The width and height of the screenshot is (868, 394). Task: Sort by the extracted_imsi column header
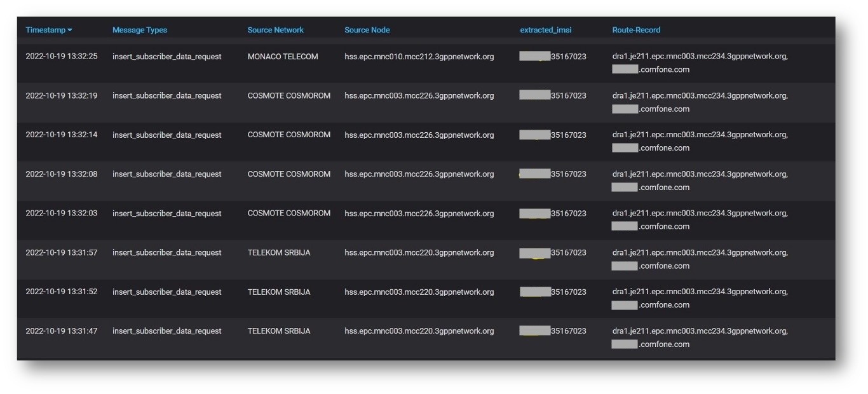[x=545, y=30]
